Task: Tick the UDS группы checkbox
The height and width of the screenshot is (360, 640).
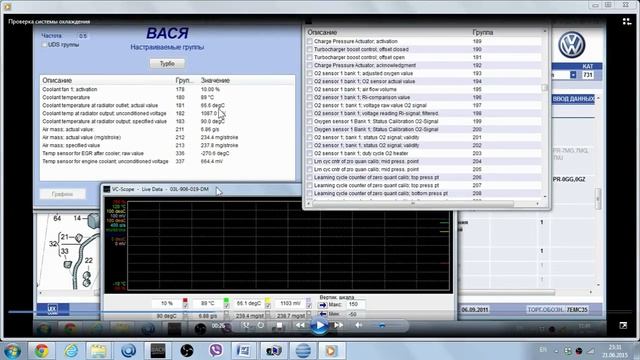Action: [44, 45]
